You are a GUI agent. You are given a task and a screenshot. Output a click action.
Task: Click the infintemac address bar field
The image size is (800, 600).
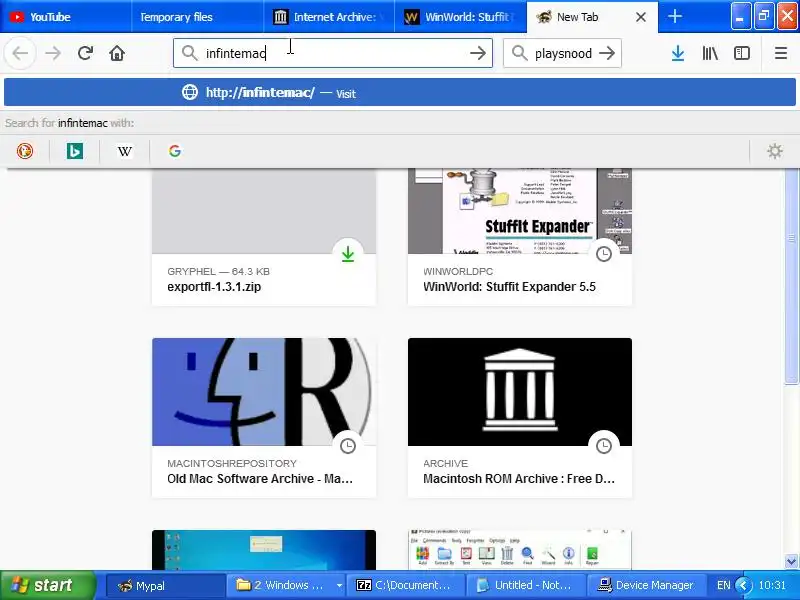(x=333, y=53)
